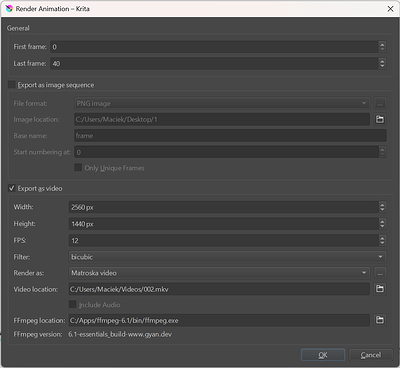This screenshot has width=400, height=368.
Task: Adjust FPS value using spinner arrows
Action: pyautogui.click(x=382, y=240)
